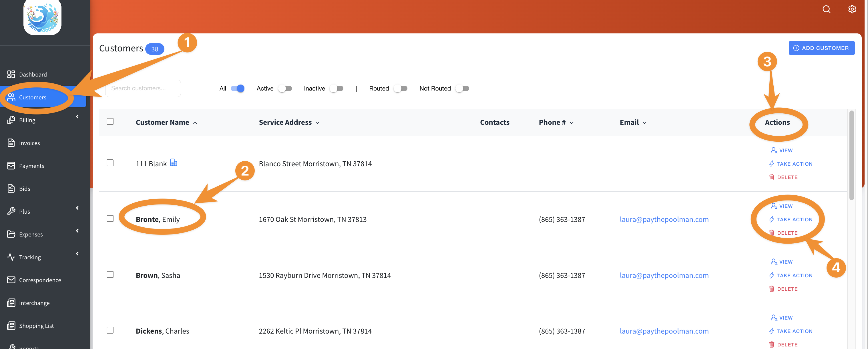
Task: Enable the Active filter toggle
Action: (285, 88)
